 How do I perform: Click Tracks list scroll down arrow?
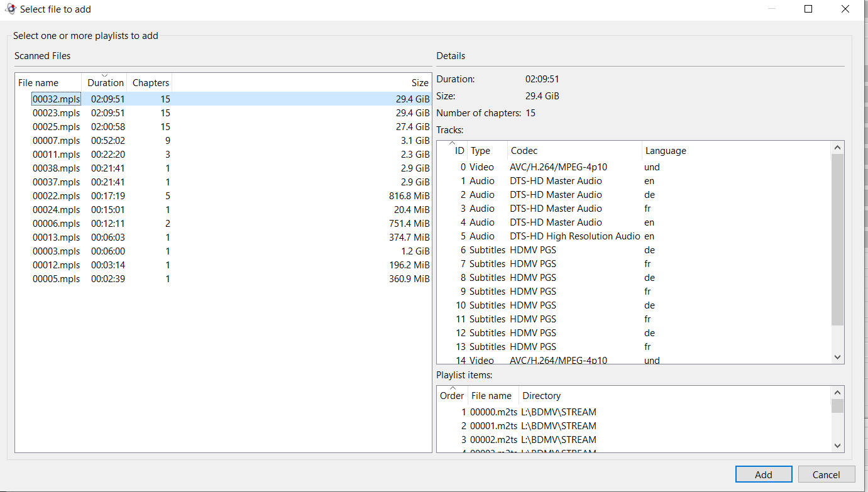837,357
